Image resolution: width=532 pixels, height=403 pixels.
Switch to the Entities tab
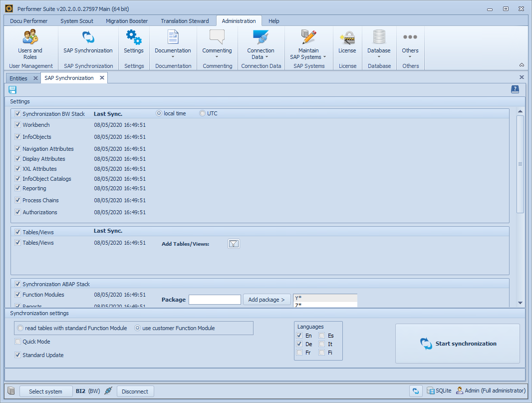coord(18,78)
